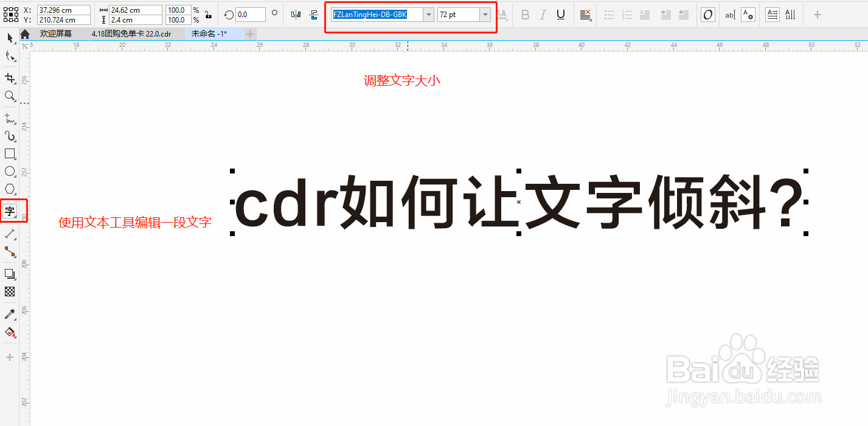Screen dimensions: 868x426
Task: Expand the font name dropdown arrow
Action: (x=429, y=15)
